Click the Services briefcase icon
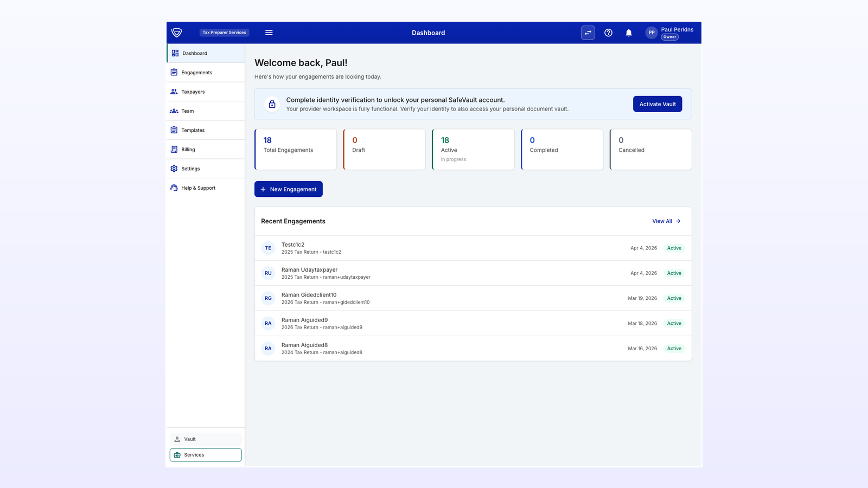868x488 pixels. [x=177, y=455]
